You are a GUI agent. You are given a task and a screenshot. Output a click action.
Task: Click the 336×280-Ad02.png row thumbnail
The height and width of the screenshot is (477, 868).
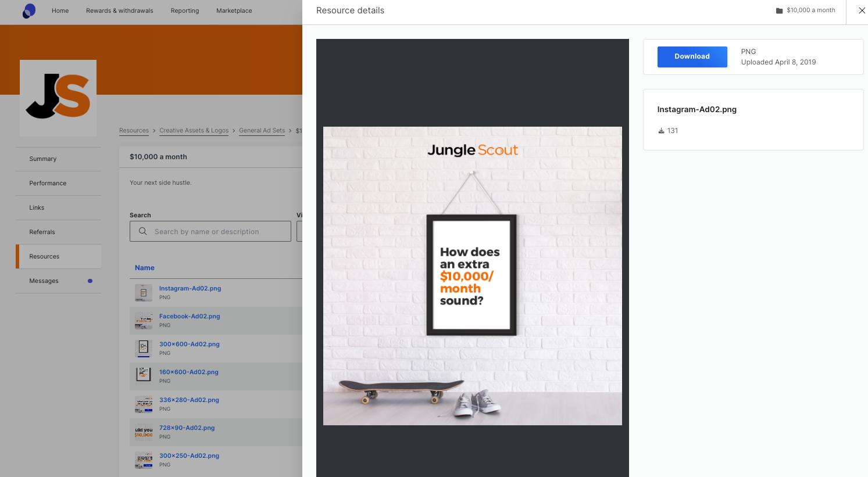coord(144,404)
